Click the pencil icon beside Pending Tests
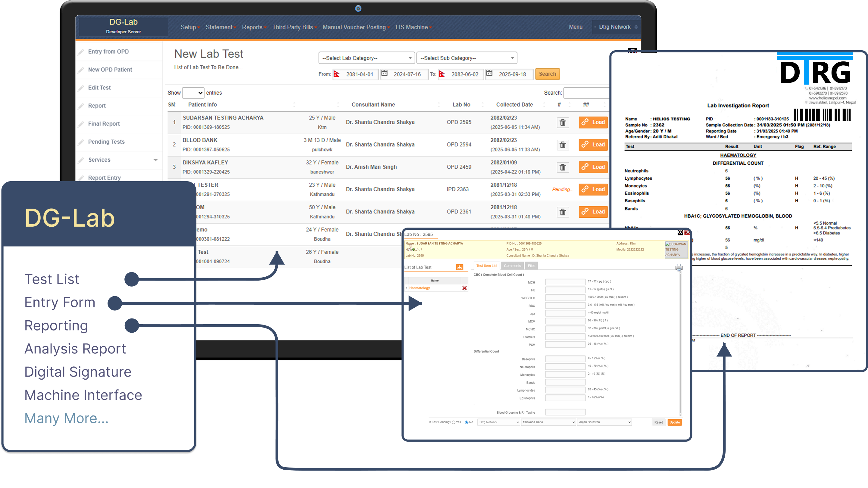Image resolution: width=868 pixels, height=488 pixels. click(82, 141)
